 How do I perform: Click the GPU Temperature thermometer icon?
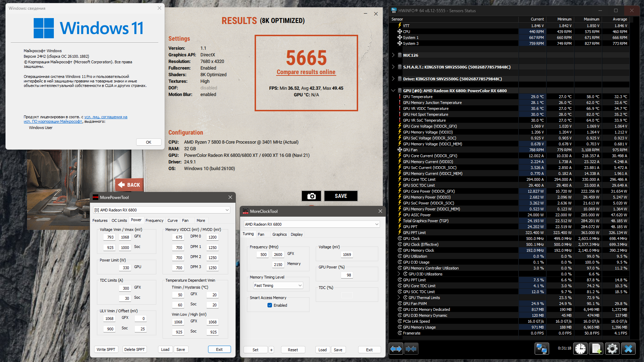(x=400, y=97)
